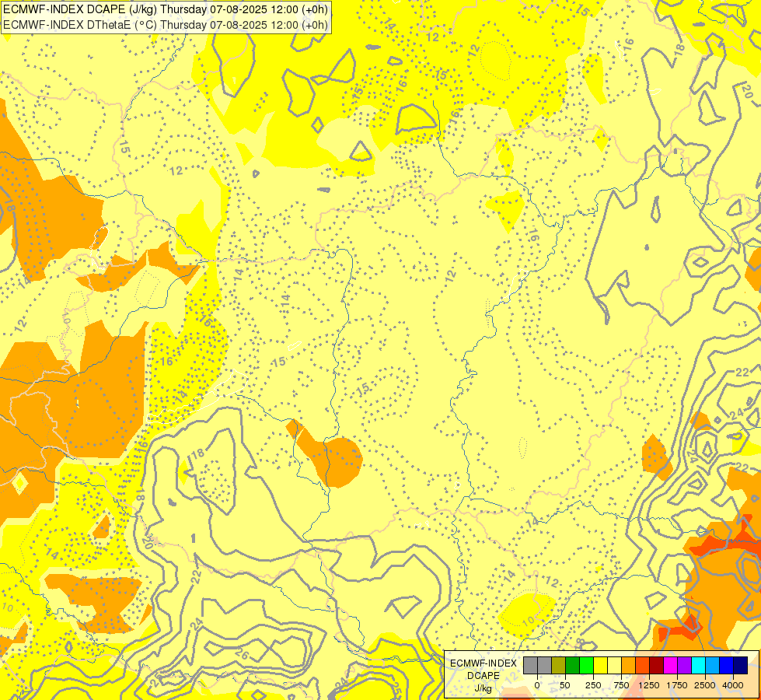
Task: Click the DCAPE title line at top
Action: click(x=165, y=9)
